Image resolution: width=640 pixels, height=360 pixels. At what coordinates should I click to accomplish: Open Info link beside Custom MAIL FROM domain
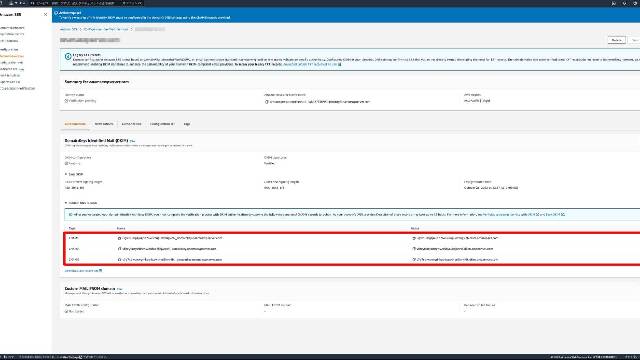pos(119,289)
